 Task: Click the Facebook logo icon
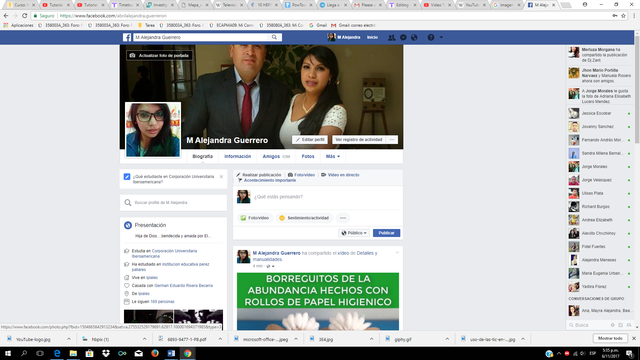[127, 37]
